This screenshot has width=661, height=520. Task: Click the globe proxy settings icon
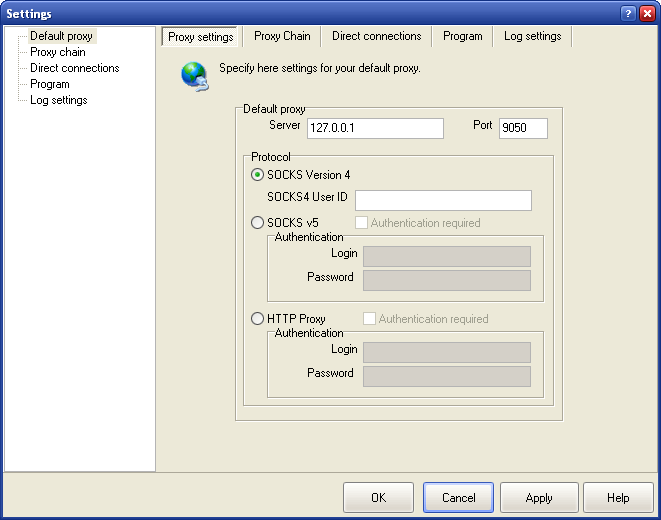[193, 76]
